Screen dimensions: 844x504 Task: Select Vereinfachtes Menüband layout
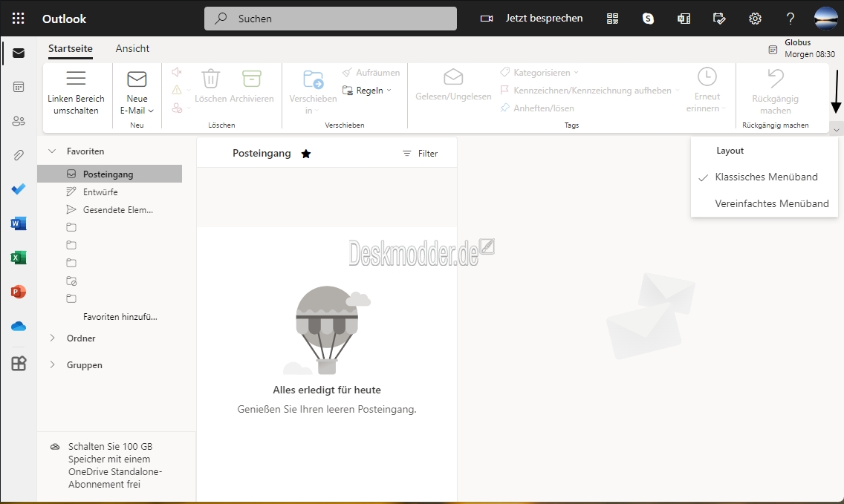click(765, 204)
